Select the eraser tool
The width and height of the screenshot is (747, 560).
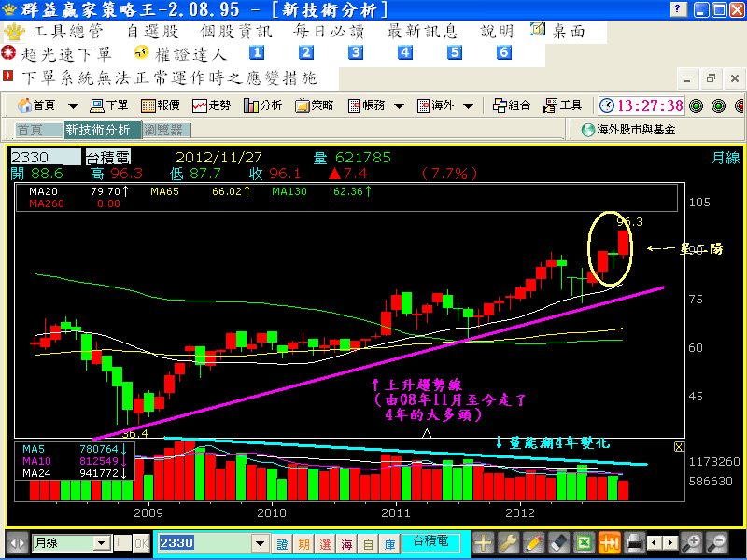pyautogui.click(x=558, y=543)
